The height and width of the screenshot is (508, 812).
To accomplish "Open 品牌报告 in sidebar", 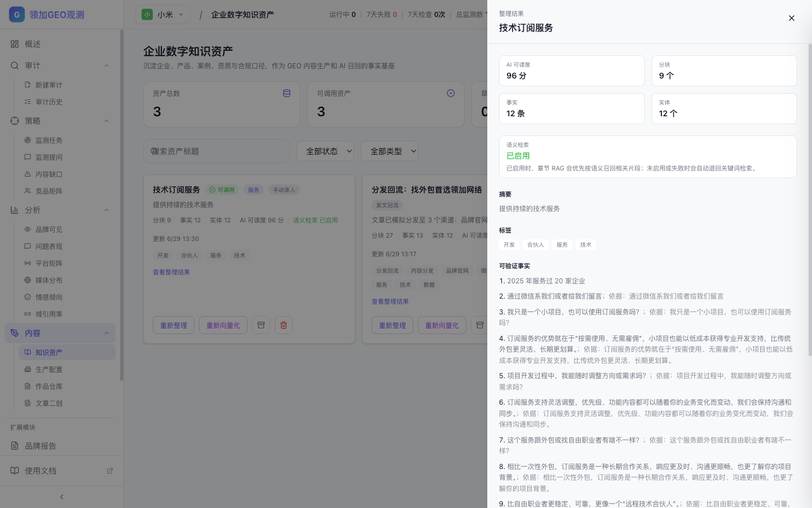I will click(60, 446).
